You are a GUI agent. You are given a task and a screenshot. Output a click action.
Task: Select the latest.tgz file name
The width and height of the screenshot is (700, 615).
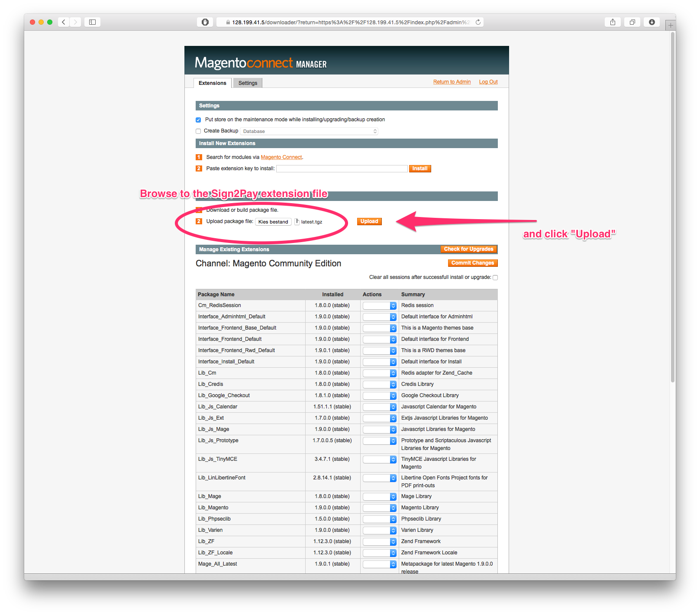pyautogui.click(x=312, y=222)
